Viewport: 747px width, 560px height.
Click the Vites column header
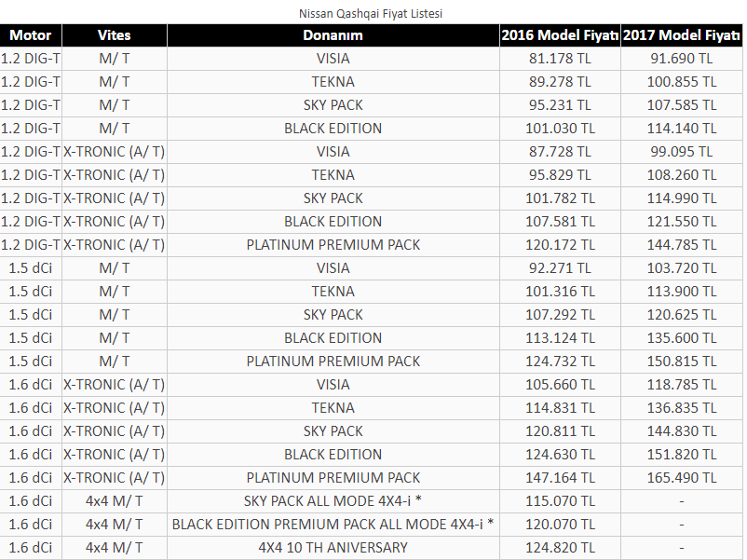coord(115,35)
